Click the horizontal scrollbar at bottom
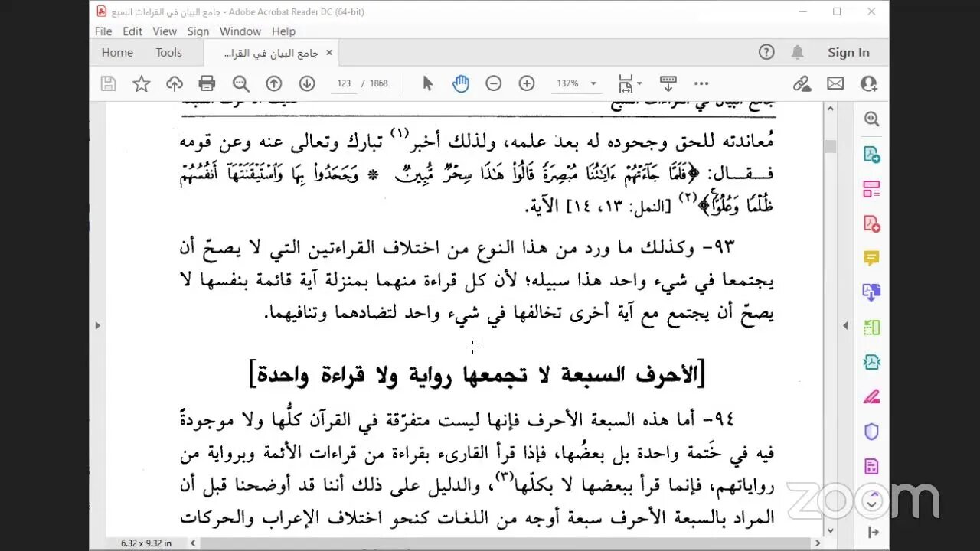980x551 pixels. (x=504, y=543)
